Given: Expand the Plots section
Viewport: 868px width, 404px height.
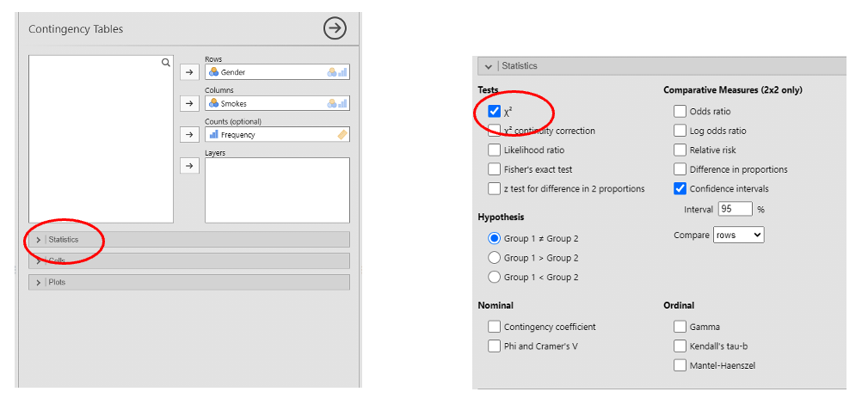Looking at the screenshot, I should point(189,282).
